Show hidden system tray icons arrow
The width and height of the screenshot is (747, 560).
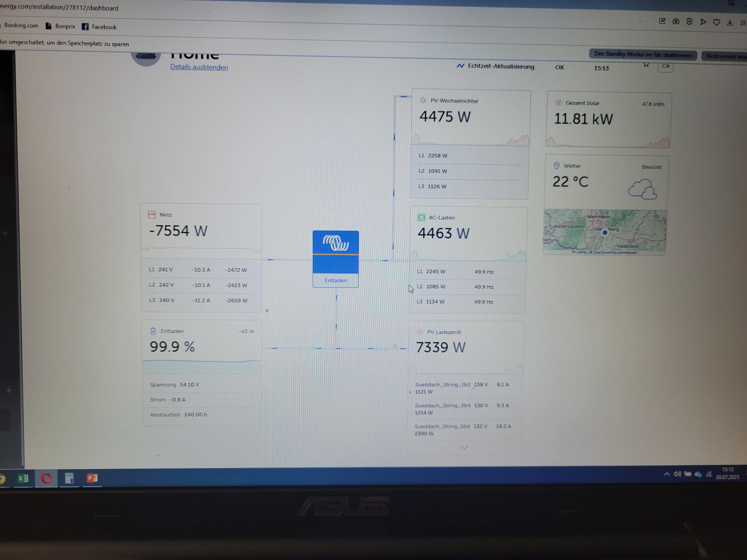(x=667, y=474)
